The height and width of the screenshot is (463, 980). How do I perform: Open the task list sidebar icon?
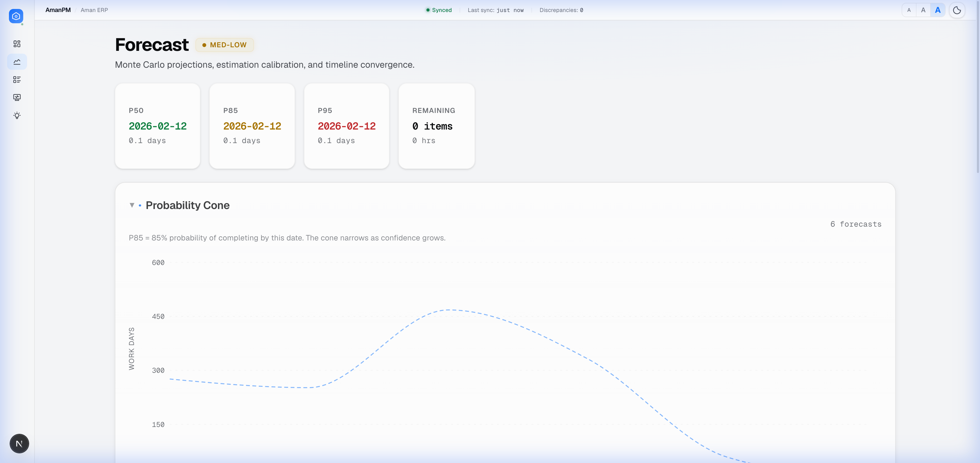point(17,79)
